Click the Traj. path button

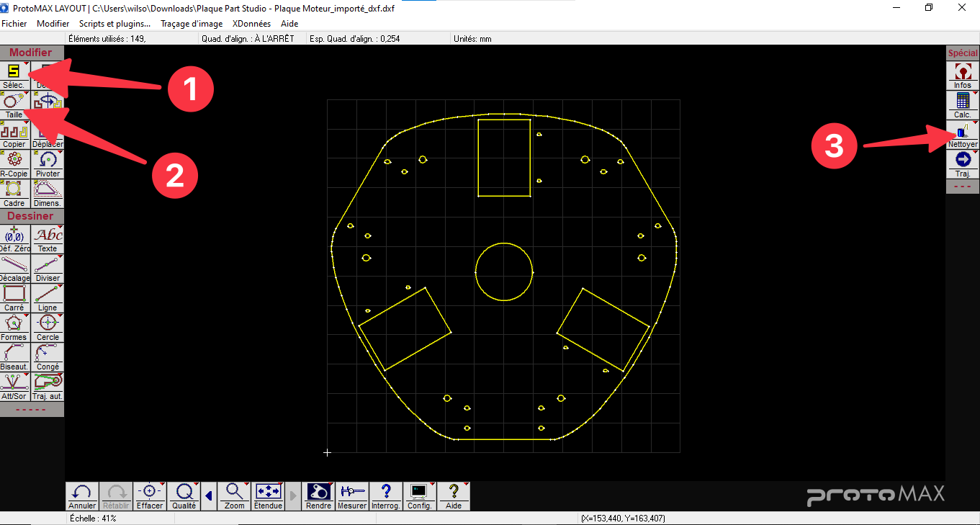pos(963,164)
